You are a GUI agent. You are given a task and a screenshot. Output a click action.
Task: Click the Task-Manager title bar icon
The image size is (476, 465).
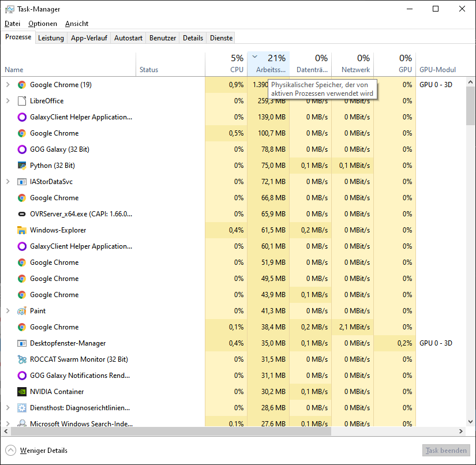pos(9,9)
